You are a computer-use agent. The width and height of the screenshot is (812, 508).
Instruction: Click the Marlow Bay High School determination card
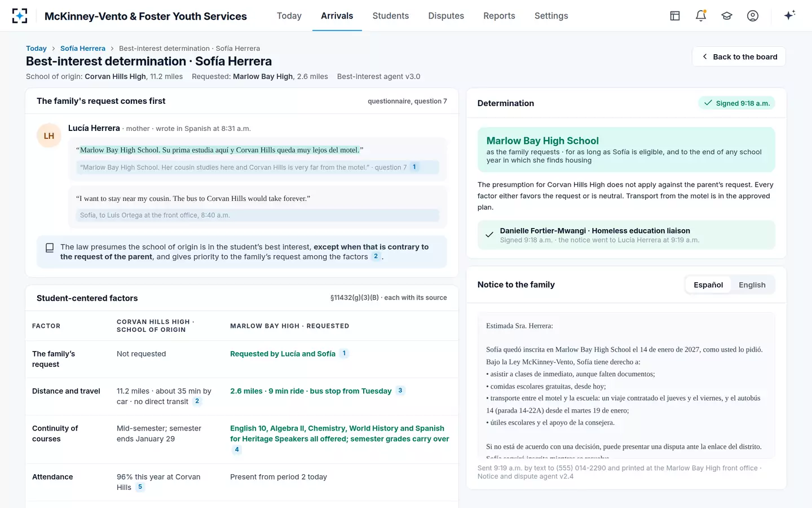[626, 150]
